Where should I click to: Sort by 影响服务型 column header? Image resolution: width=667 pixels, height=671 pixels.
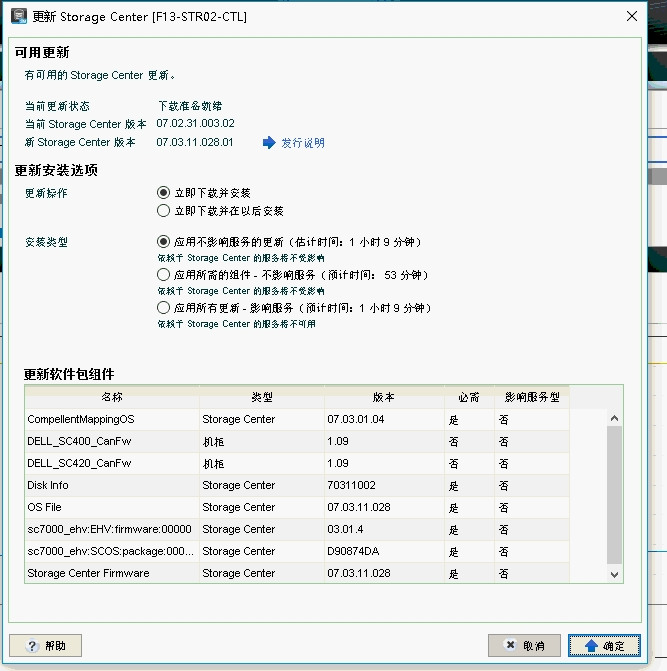coord(532,397)
